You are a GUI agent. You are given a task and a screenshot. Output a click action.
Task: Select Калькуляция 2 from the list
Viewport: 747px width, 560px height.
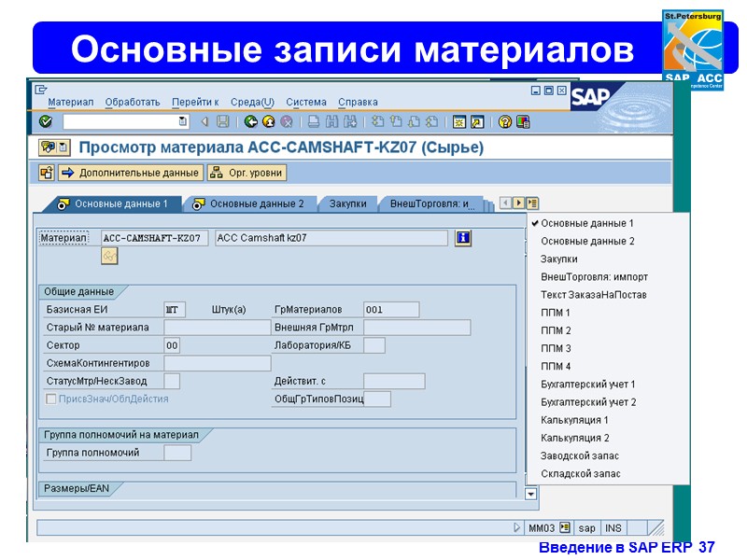(x=574, y=438)
